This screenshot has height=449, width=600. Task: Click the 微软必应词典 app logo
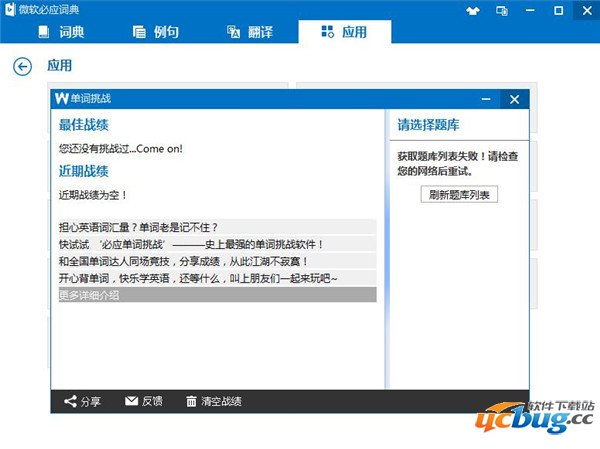click(x=10, y=10)
